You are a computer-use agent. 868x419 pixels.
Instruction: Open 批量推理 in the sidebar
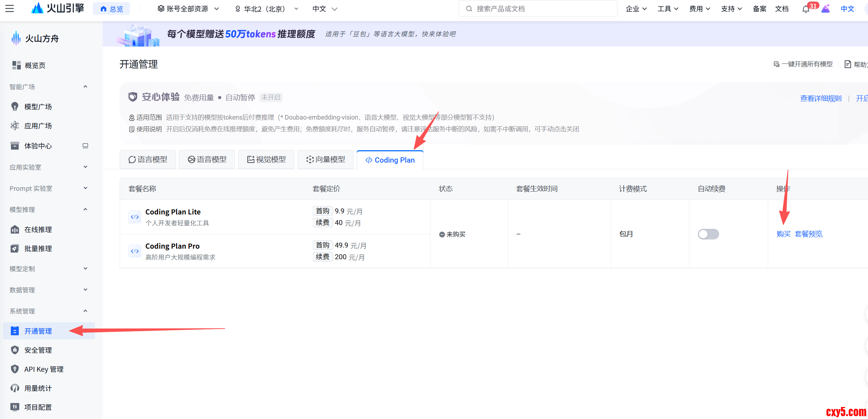(38, 249)
